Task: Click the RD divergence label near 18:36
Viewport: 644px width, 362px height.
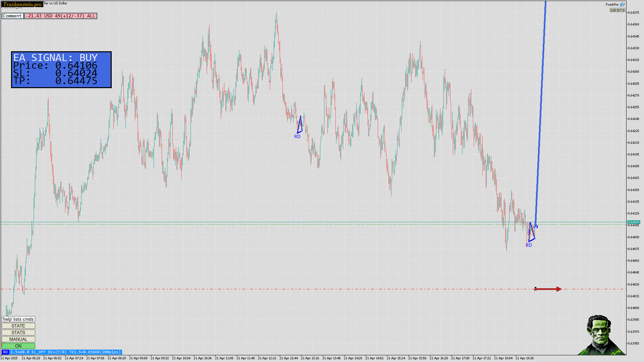Action: pos(529,245)
